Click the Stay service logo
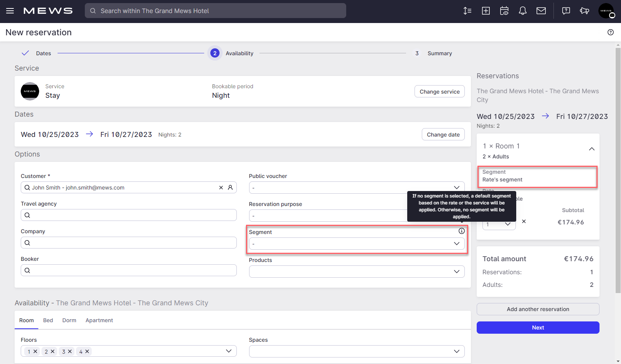The height and width of the screenshot is (364, 621). coord(30,91)
